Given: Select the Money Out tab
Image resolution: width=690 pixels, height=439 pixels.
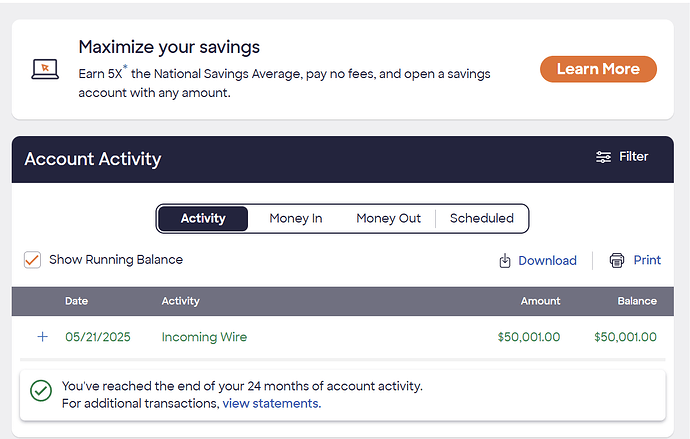Looking at the screenshot, I should (389, 219).
